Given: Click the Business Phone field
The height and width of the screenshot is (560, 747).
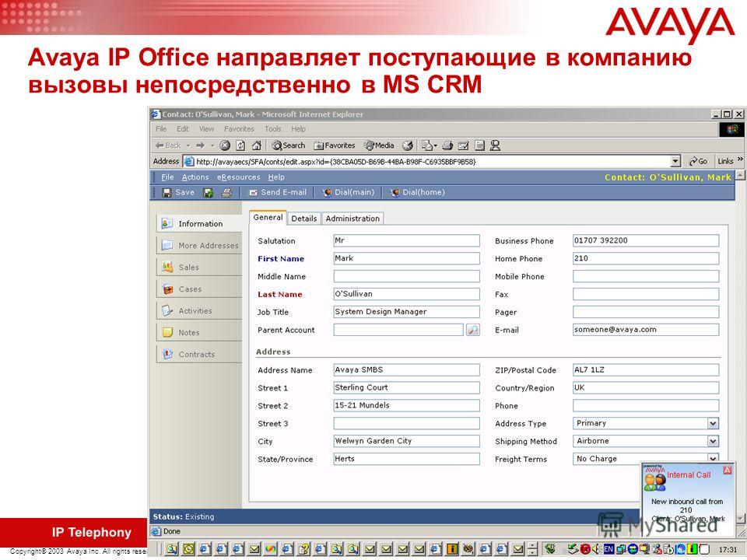Looking at the screenshot, I should coord(646,240).
